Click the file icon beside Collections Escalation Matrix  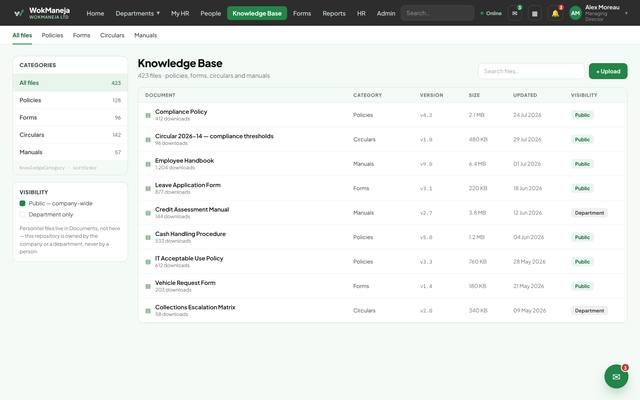point(148,311)
